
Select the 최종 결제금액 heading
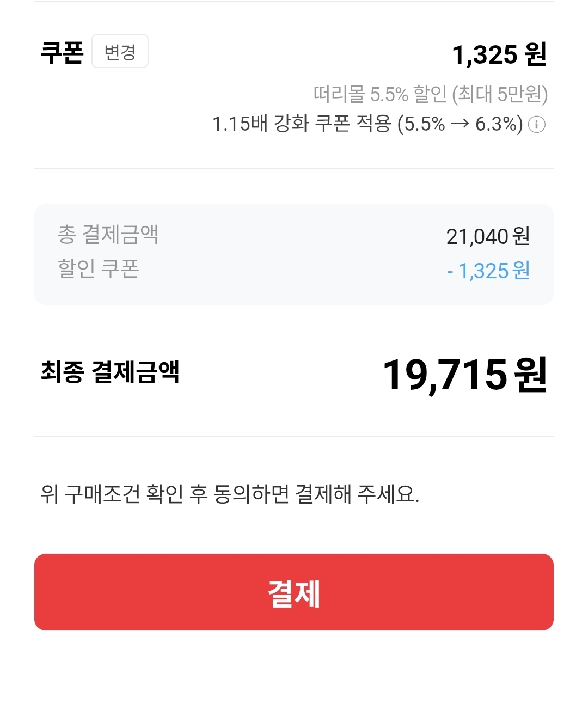tap(110, 372)
